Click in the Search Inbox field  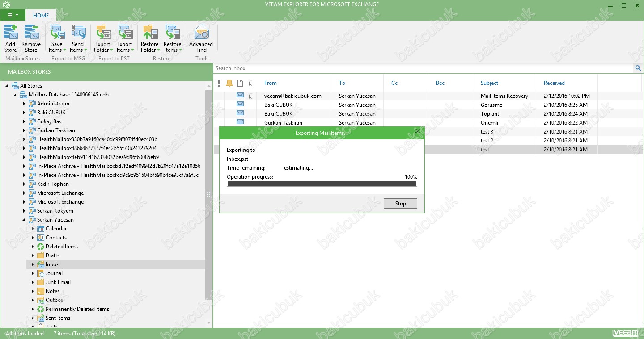[x=424, y=68]
